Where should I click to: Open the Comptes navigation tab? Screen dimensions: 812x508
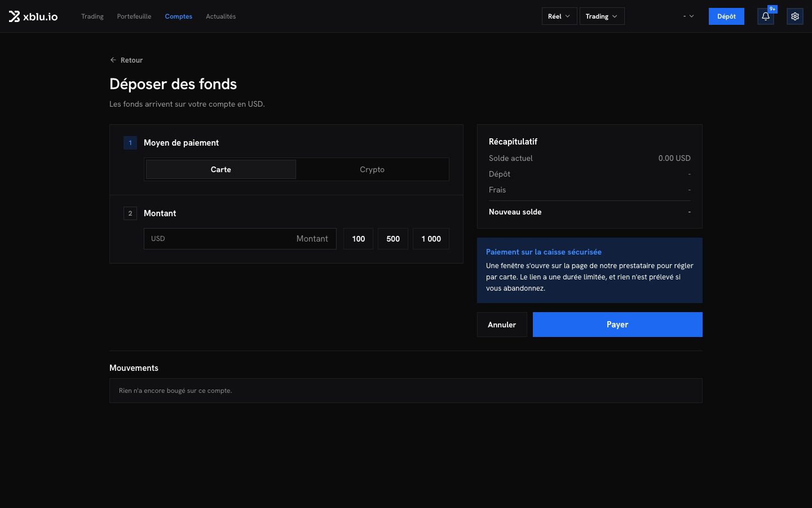point(179,16)
